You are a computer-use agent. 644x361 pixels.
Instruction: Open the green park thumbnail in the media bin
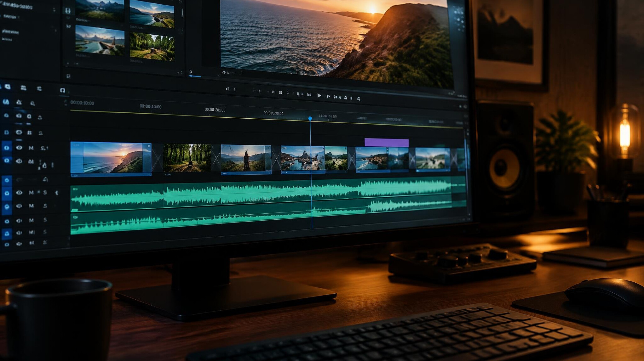coord(152,46)
